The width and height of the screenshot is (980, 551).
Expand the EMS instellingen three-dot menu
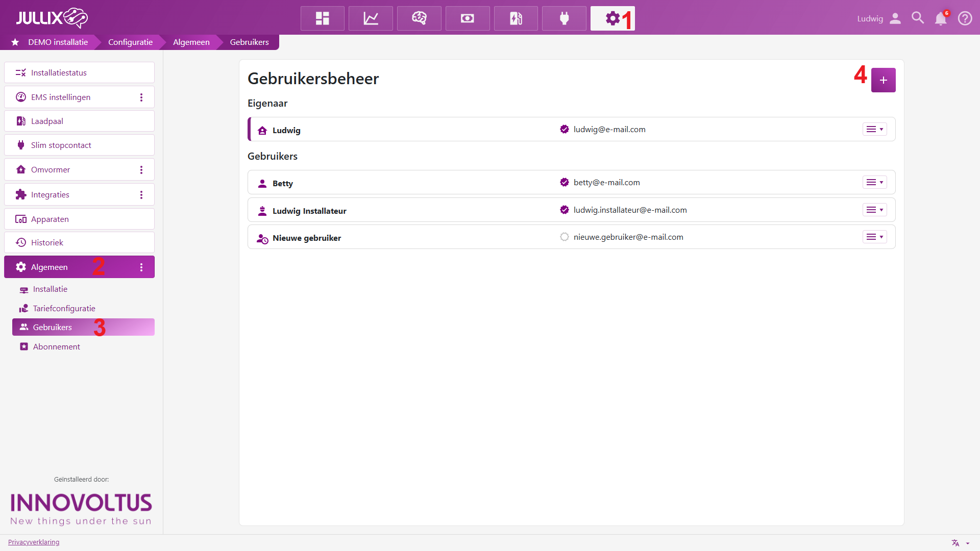pyautogui.click(x=141, y=97)
